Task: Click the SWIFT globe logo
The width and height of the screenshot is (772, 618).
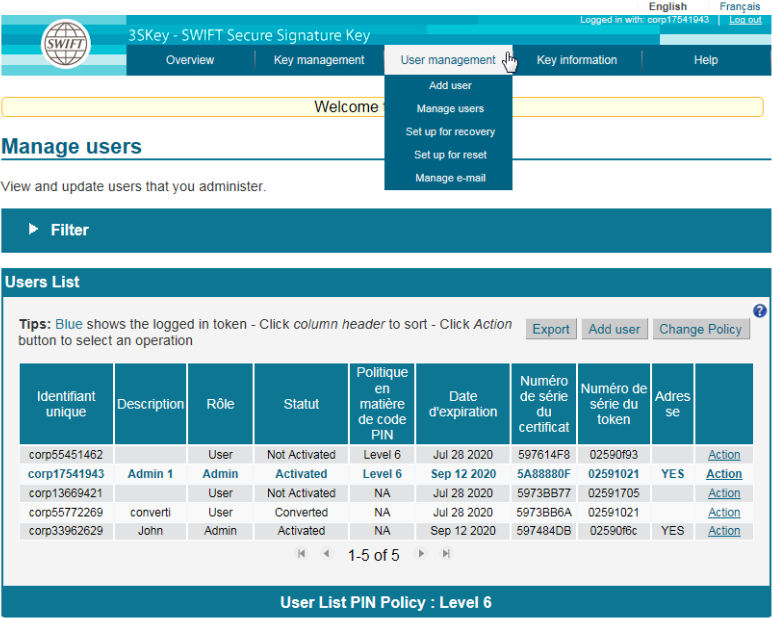Action: [65, 44]
